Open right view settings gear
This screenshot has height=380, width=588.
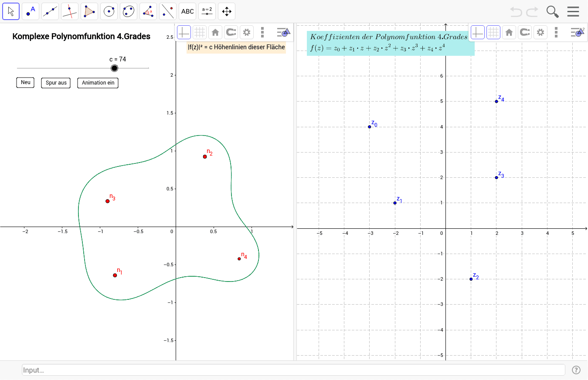click(x=540, y=32)
